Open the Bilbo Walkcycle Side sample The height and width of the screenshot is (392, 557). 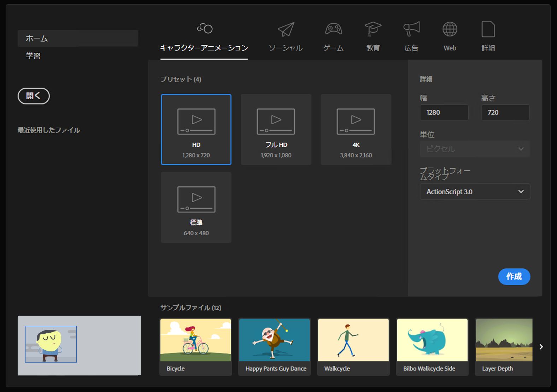pos(433,347)
